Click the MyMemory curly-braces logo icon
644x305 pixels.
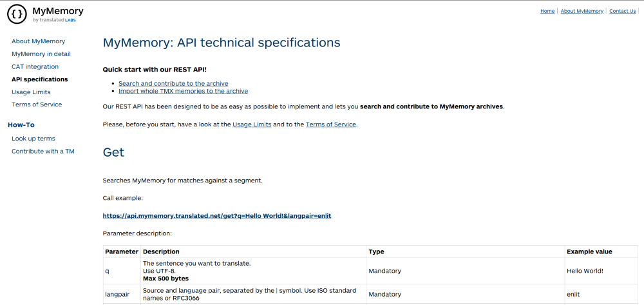tap(17, 14)
